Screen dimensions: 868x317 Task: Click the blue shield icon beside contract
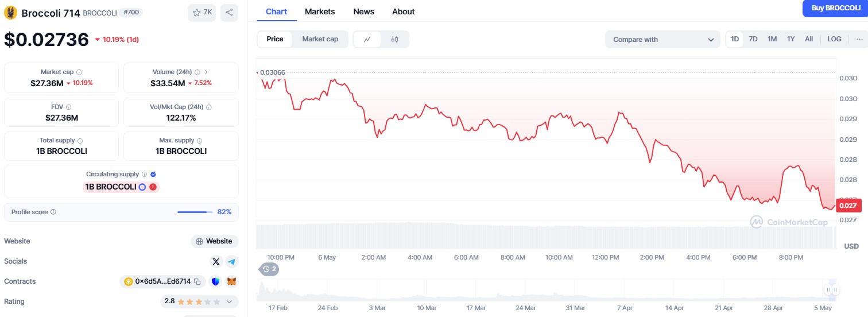coord(216,281)
